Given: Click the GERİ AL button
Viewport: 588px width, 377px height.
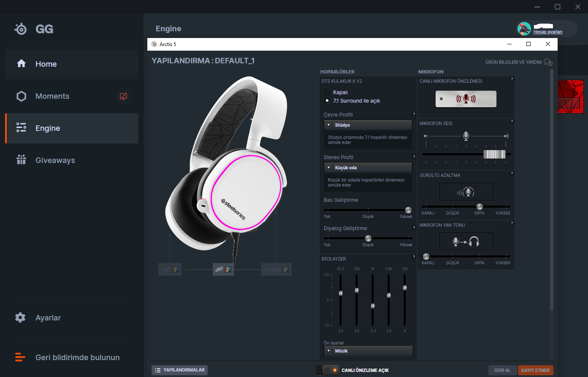Looking at the screenshot, I should pos(502,370).
